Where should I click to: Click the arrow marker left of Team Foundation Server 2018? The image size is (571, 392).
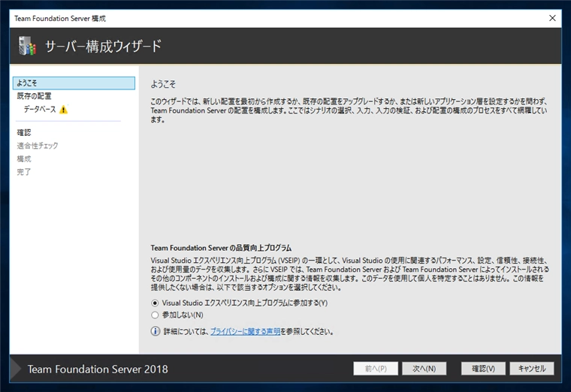[x=16, y=369]
